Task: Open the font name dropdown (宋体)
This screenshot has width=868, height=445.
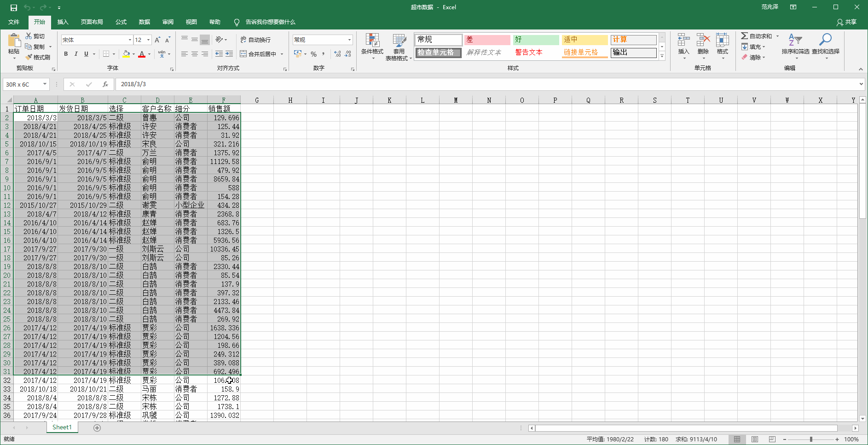Action: (130, 40)
